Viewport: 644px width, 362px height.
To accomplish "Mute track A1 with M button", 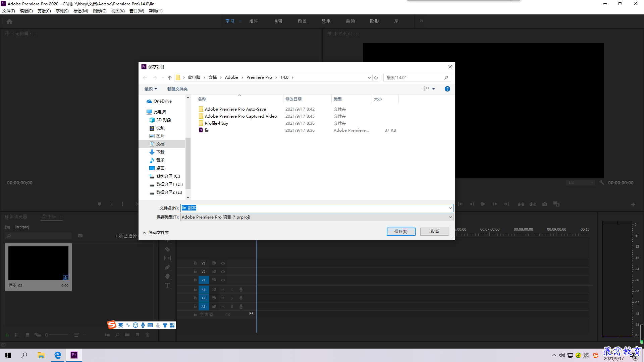I will 223,290.
